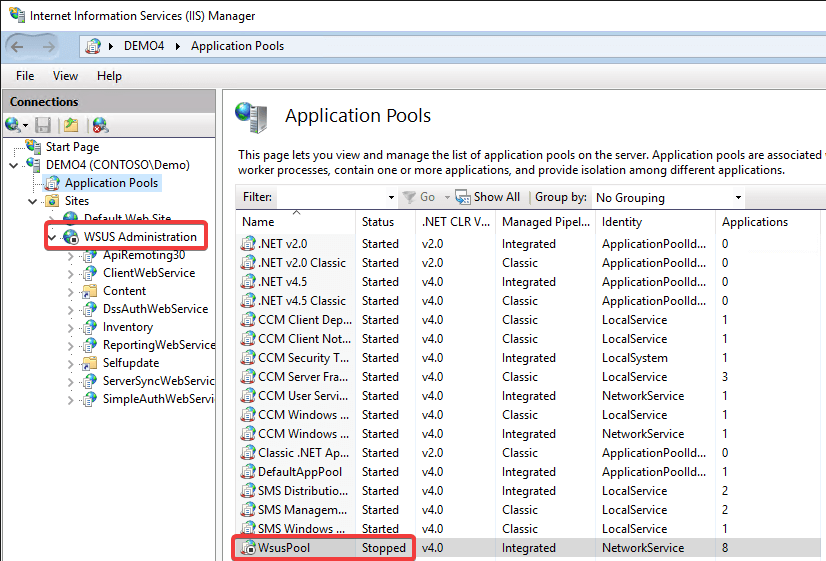
Task: Click the Show All filter icon
Action: click(463, 197)
